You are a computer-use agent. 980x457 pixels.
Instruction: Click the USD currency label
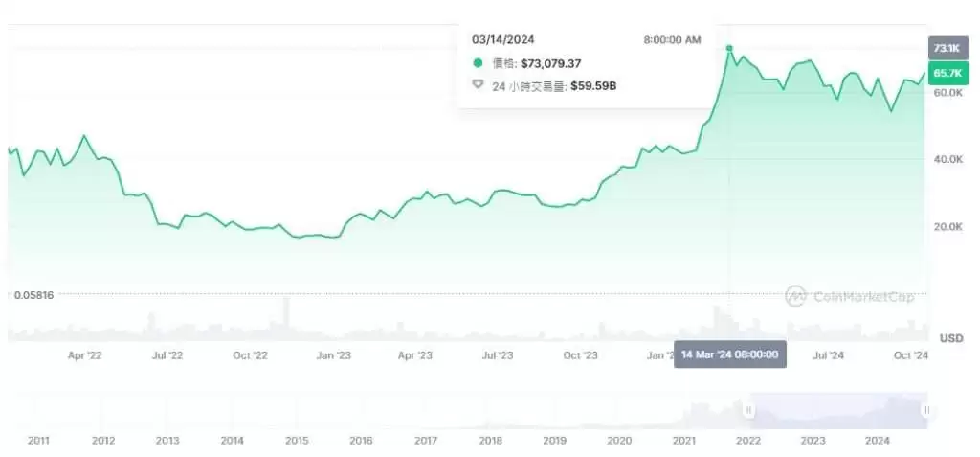point(951,338)
